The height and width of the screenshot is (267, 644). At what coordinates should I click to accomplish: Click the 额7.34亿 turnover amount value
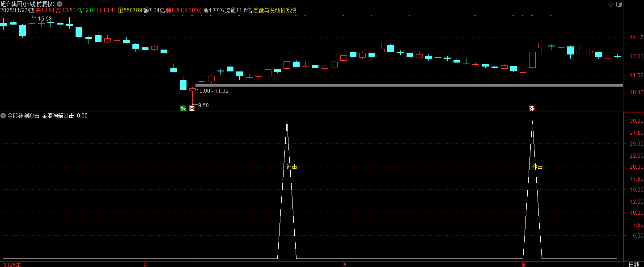tap(154, 10)
